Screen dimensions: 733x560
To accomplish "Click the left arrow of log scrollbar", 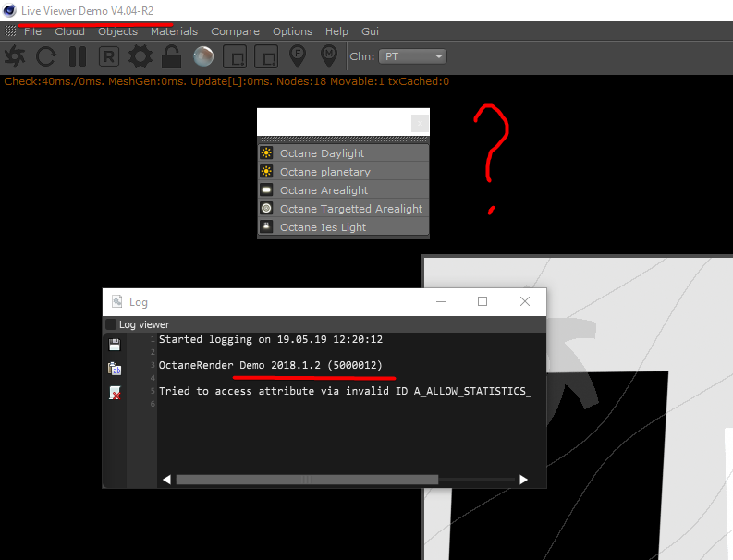I will click(166, 480).
